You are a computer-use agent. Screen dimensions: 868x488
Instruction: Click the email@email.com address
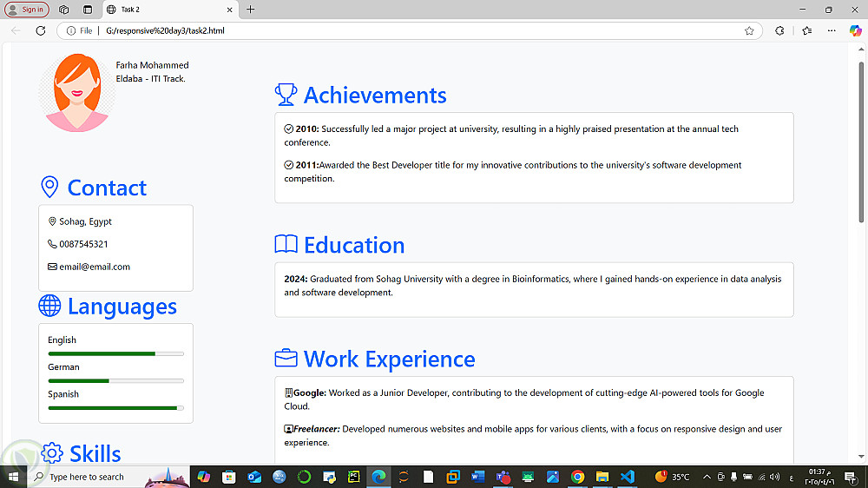point(95,267)
